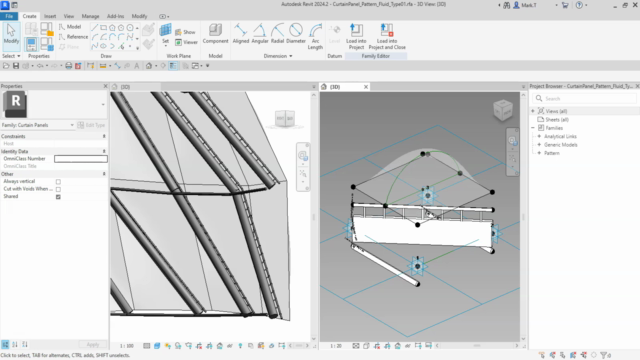Toggle Cut with Voids When Loaded checkbox

[x=58, y=189]
